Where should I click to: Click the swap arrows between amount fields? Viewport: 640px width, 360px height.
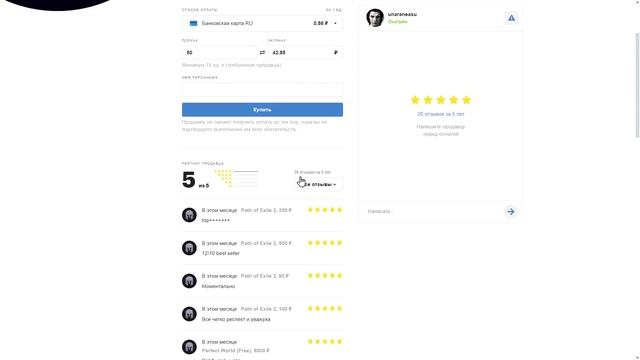[x=262, y=53]
